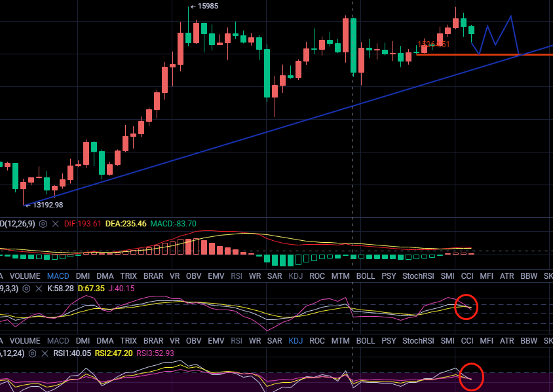Select StochRSI in the row under KDJ chart
Screen dimensions: 553x392
click(418, 341)
